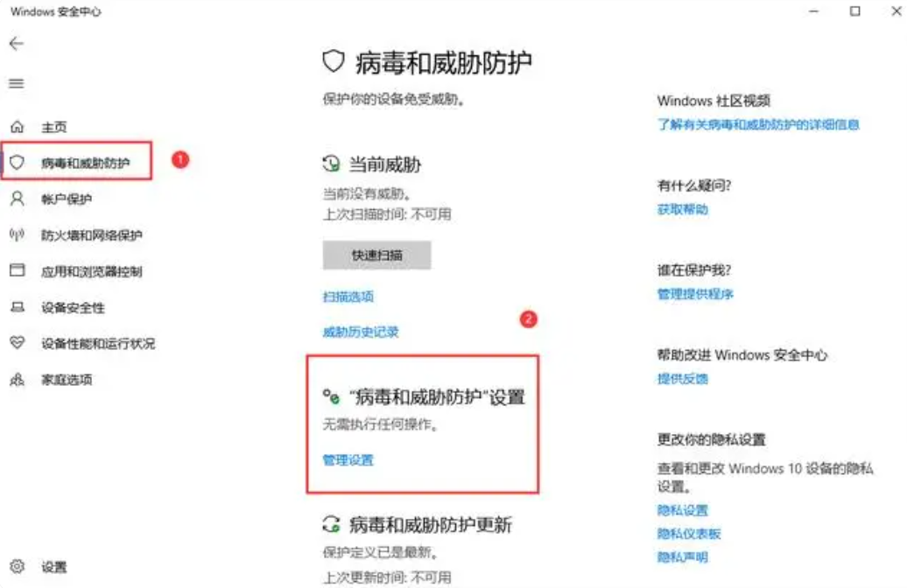Viewport: 907px width, 588px height.
Task: Click the firewall antenna icon
Action: pos(18,234)
